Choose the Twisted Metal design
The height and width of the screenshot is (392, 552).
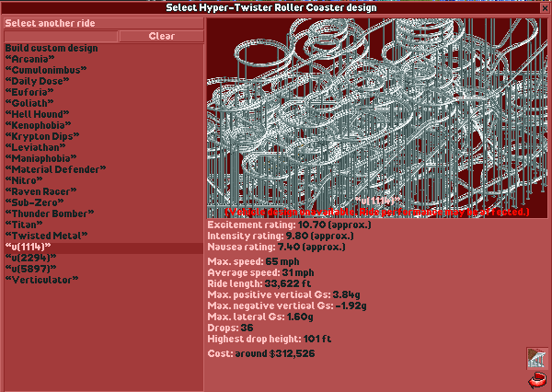coord(103,236)
